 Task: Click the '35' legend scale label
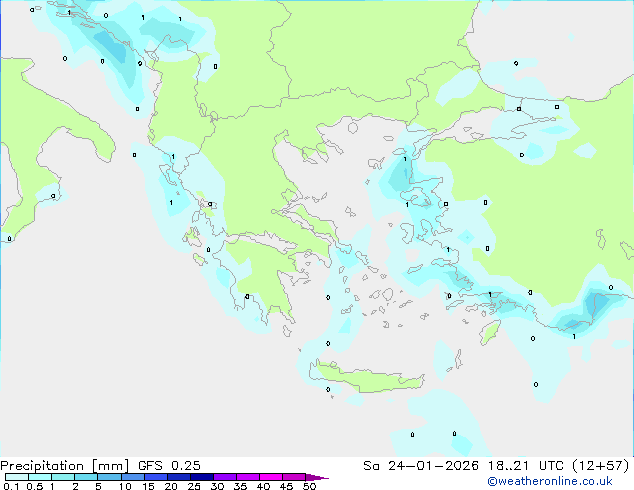tap(240, 486)
